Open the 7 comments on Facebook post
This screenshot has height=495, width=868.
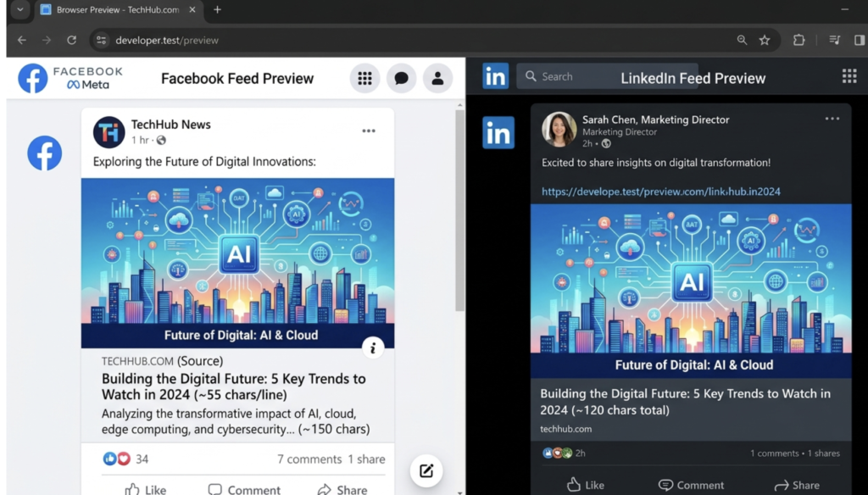[309, 459]
